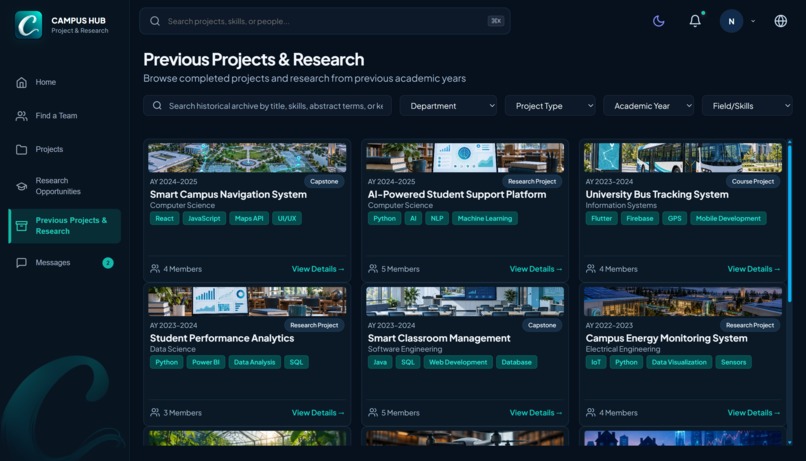Click the Machine Learning skill tag
Image resolution: width=806 pixels, height=461 pixels.
click(x=485, y=218)
